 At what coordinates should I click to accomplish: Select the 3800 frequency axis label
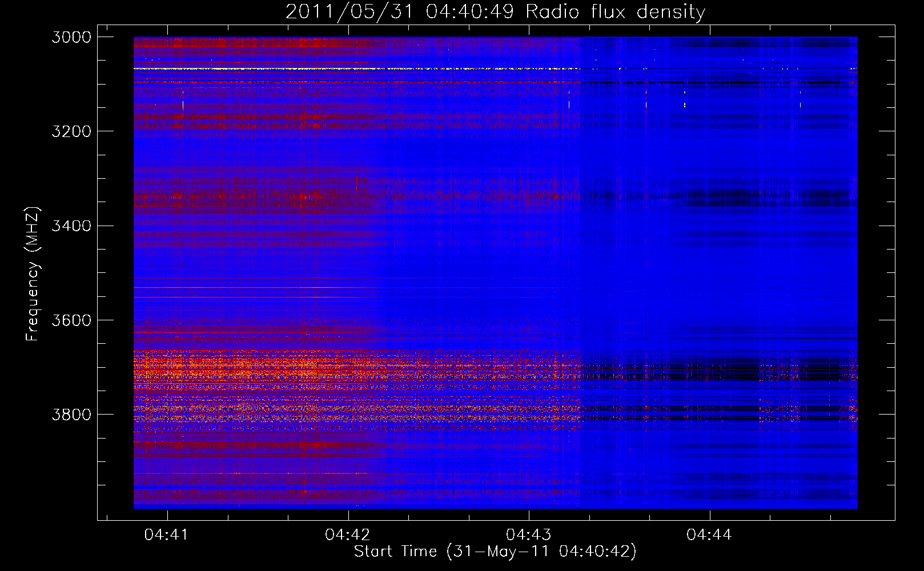[71, 414]
